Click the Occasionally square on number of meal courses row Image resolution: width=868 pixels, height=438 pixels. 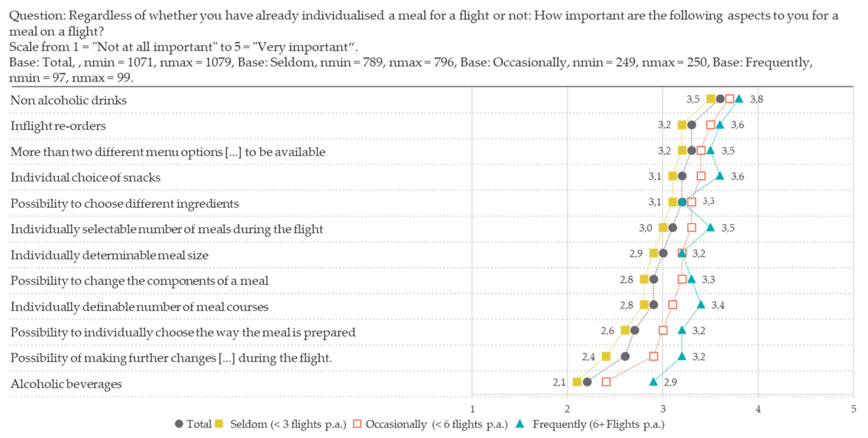673,305
